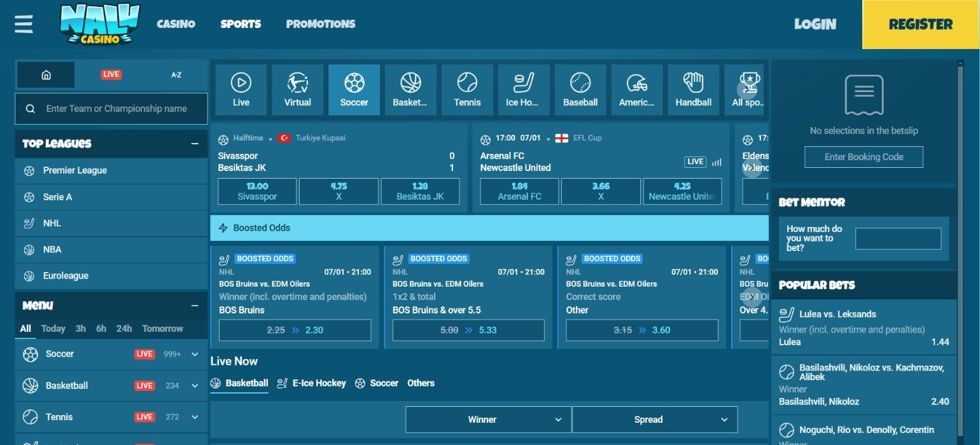Viewport: 980px width, 445px height.
Task: Pick Arsenal draw X at 3.66
Action: [601, 191]
